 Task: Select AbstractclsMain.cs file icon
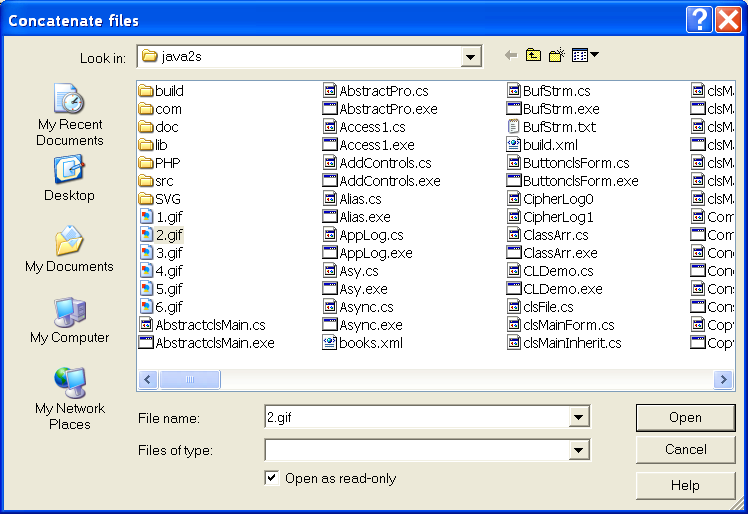coord(145,325)
